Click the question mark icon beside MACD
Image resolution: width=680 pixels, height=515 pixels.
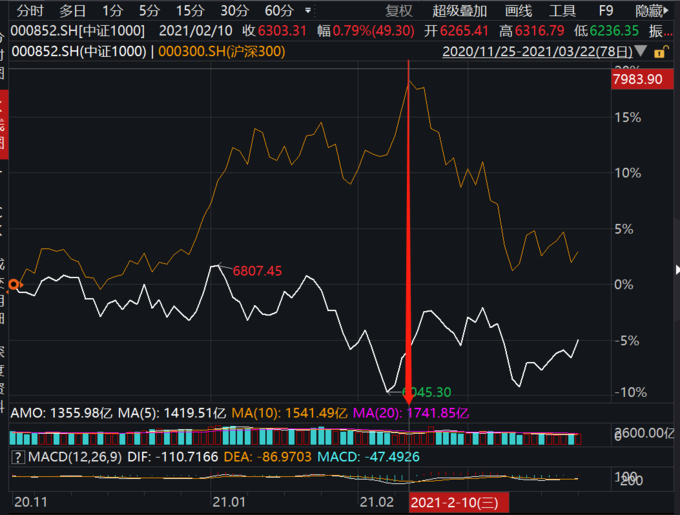16,456
